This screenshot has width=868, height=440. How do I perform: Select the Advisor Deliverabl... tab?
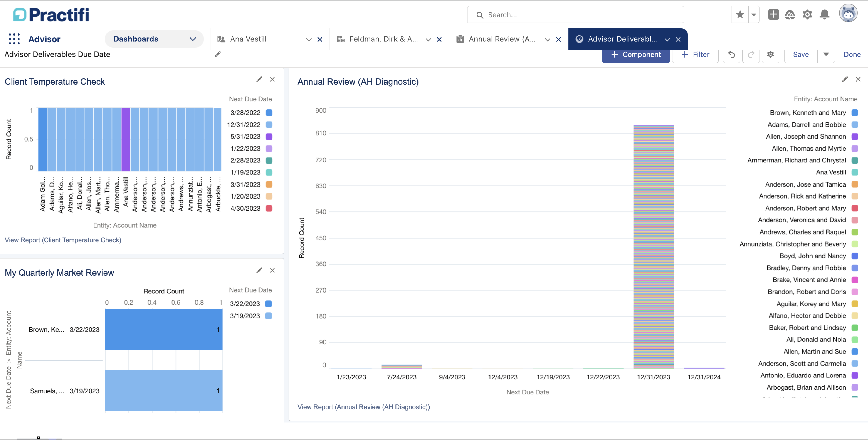click(622, 39)
